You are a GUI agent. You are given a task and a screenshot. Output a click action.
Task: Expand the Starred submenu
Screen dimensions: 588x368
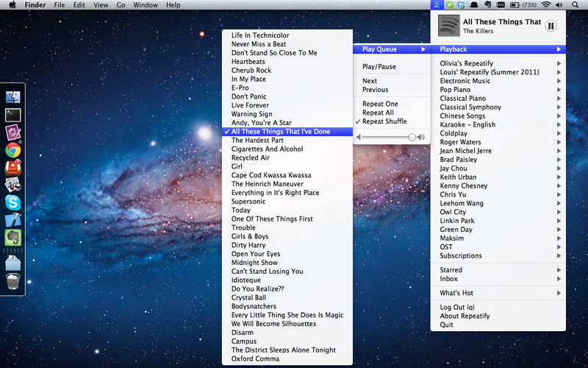(x=498, y=270)
